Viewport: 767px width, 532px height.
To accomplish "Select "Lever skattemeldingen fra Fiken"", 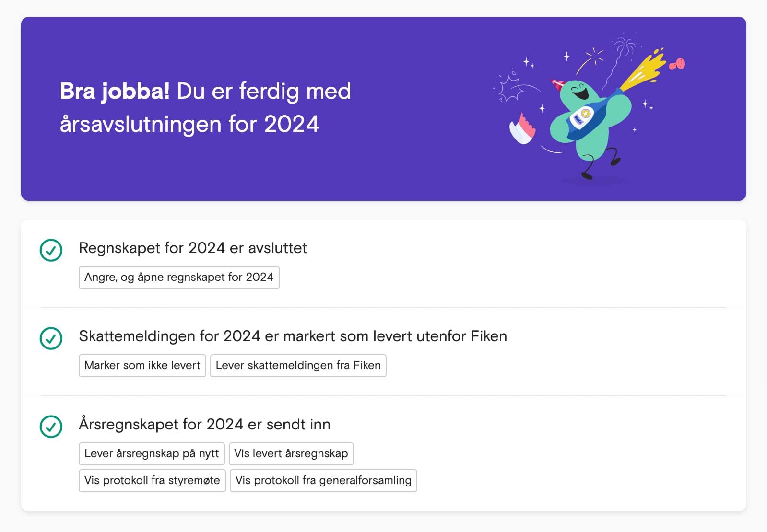I will coord(298,365).
